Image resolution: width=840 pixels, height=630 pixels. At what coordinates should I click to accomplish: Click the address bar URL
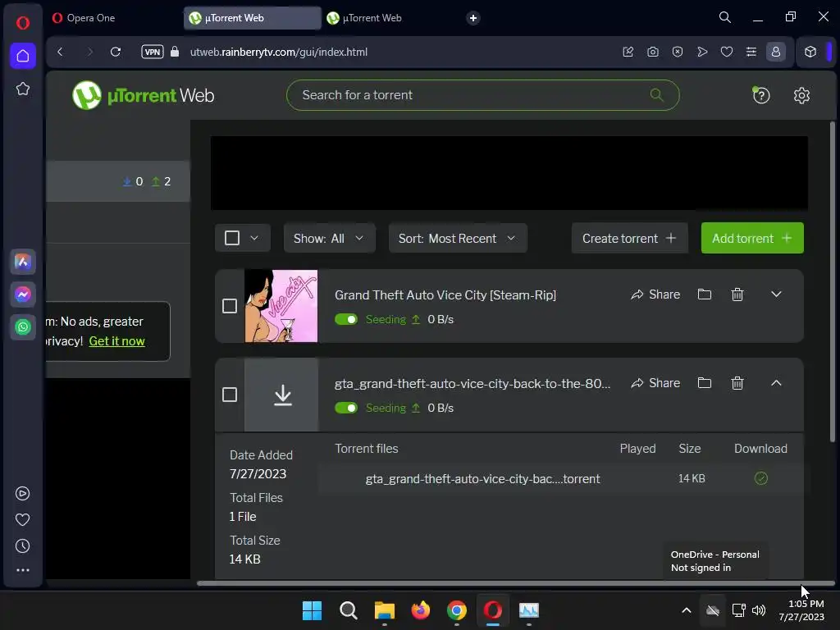(x=279, y=52)
